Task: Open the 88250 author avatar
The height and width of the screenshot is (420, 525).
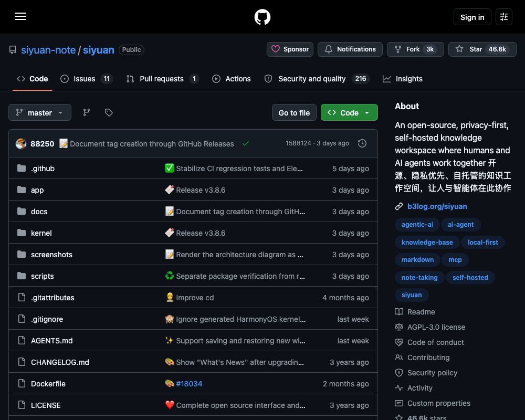Action: point(21,144)
